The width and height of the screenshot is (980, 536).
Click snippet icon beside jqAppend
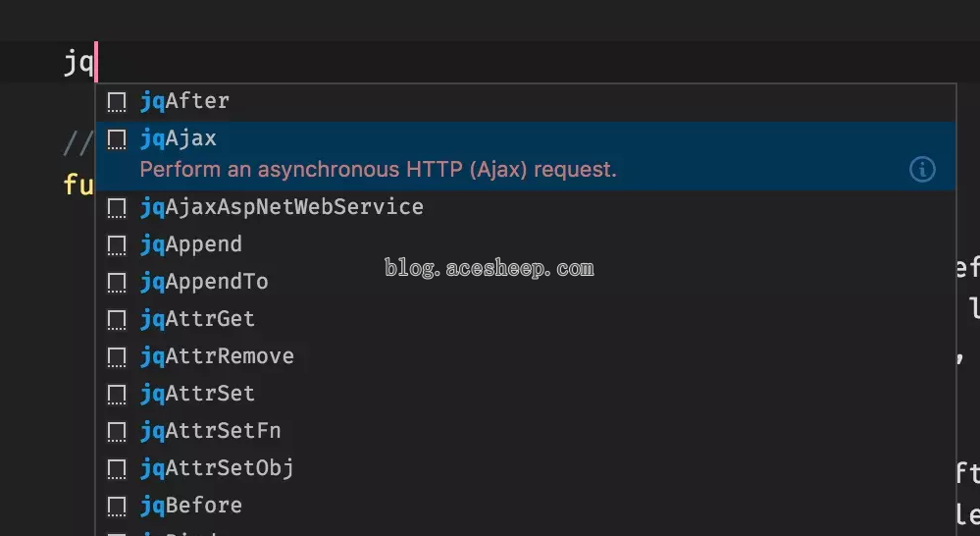point(117,245)
